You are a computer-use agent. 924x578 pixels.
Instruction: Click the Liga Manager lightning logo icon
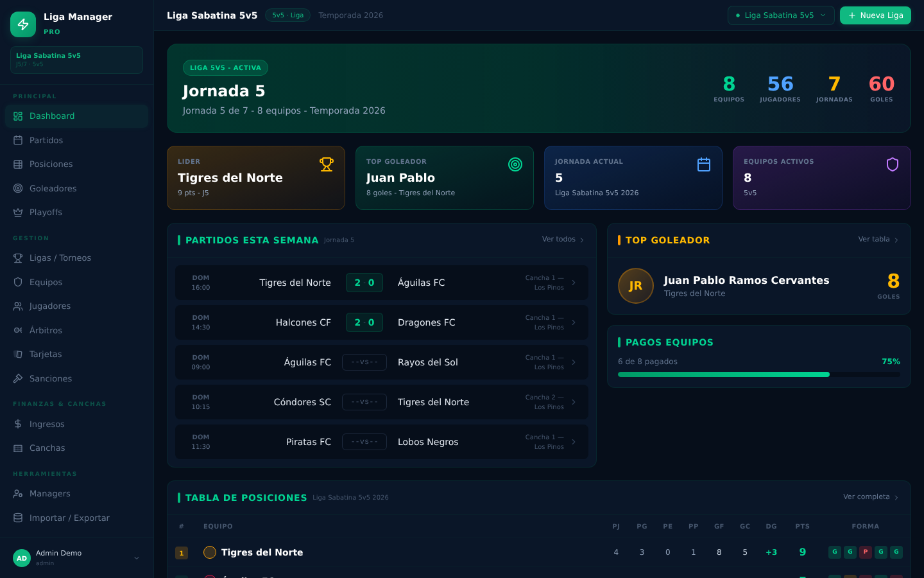(23, 24)
